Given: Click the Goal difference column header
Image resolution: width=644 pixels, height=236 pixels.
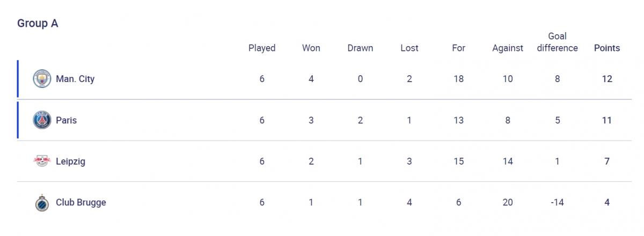Looking at the screenshot, I should (558, 42).
